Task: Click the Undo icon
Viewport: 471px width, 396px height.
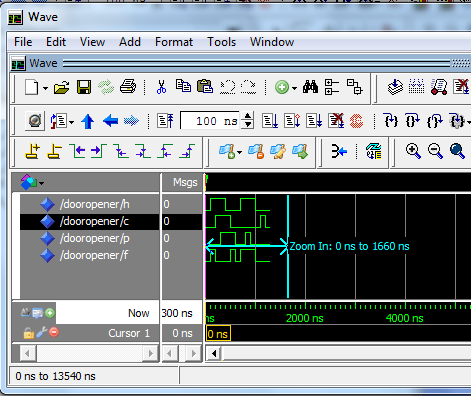Action: tap(228, 87)
